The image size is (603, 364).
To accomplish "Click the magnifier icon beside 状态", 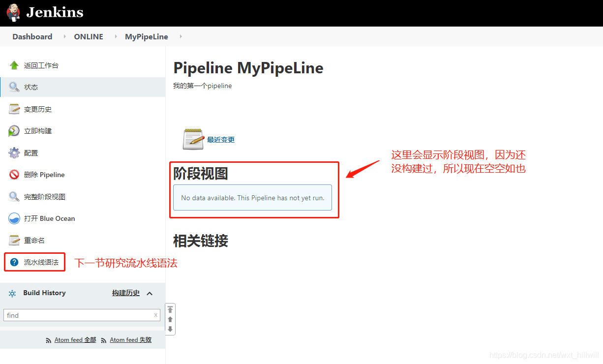I will point(14,87).
